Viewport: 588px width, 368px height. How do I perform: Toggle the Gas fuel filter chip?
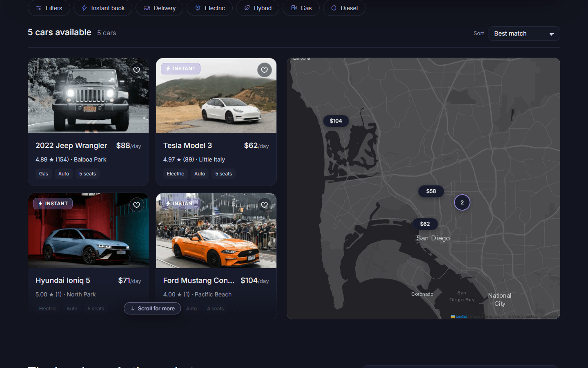tap(301, 8)
